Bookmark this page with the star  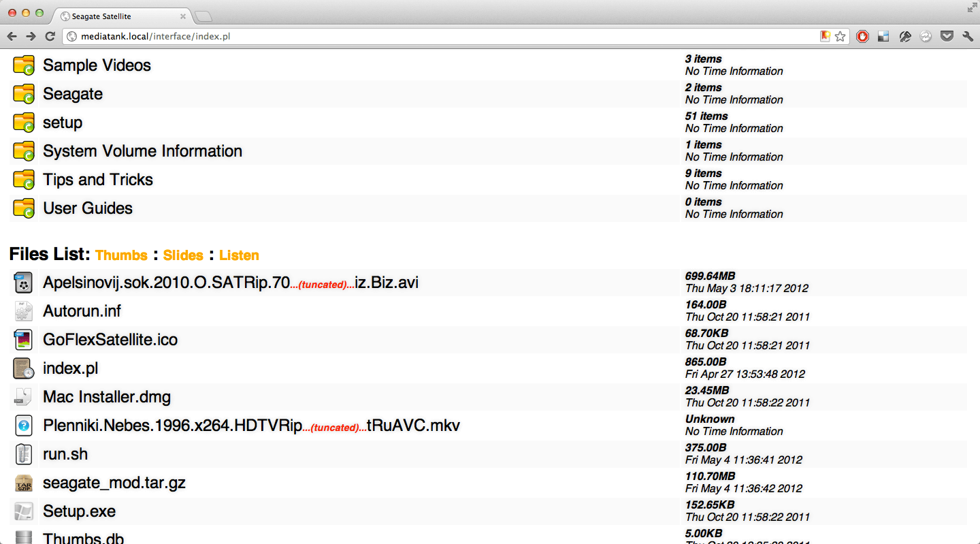[x=840, y=37]
